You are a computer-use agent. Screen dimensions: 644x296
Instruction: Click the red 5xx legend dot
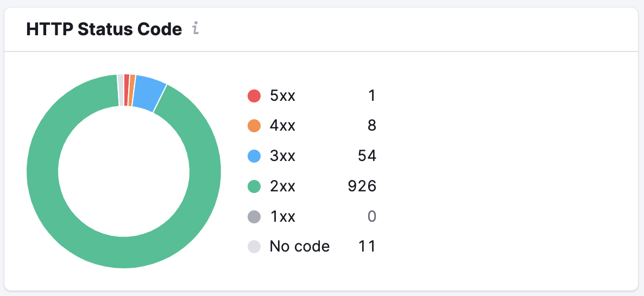point(254,96)
